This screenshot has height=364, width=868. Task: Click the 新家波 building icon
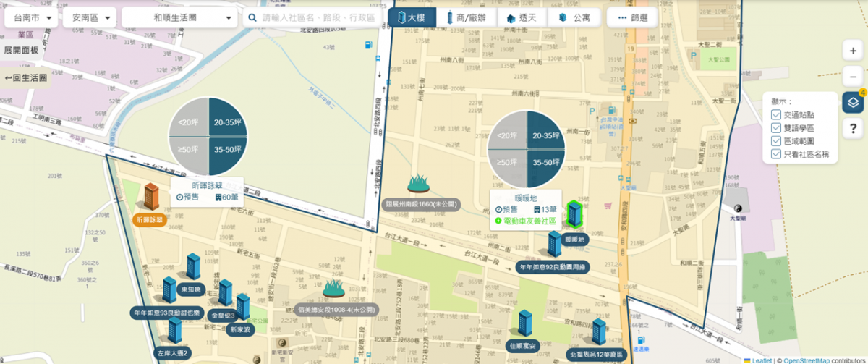242,307
